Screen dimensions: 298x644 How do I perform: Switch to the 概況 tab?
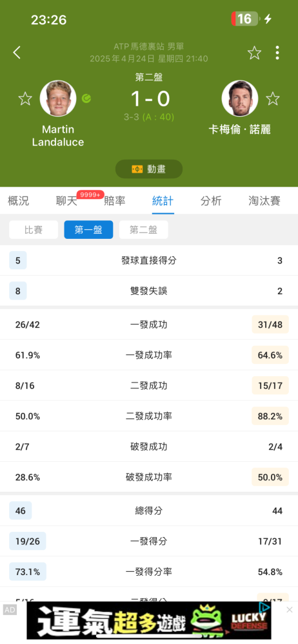19,201
